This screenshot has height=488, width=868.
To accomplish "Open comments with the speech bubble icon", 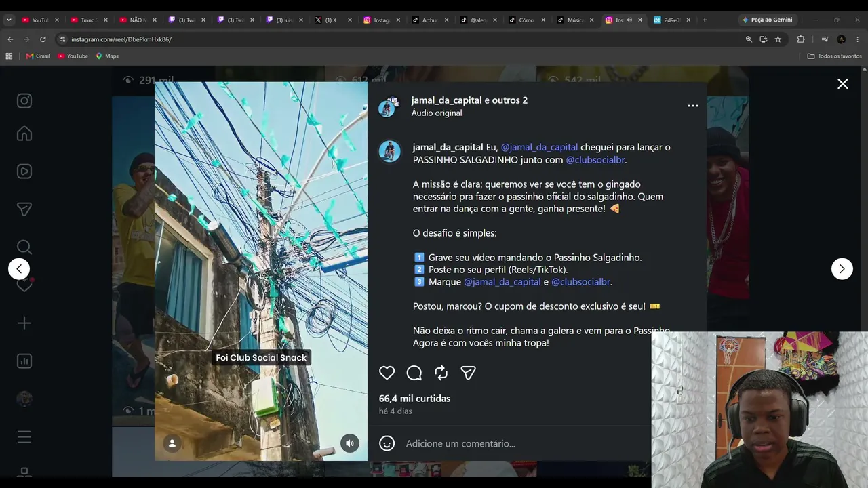I will pos(414,373).
